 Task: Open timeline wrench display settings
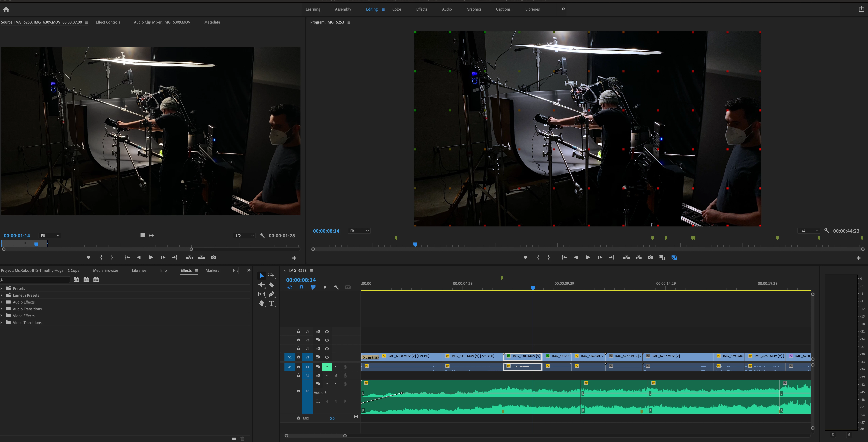tap(336, 287)
